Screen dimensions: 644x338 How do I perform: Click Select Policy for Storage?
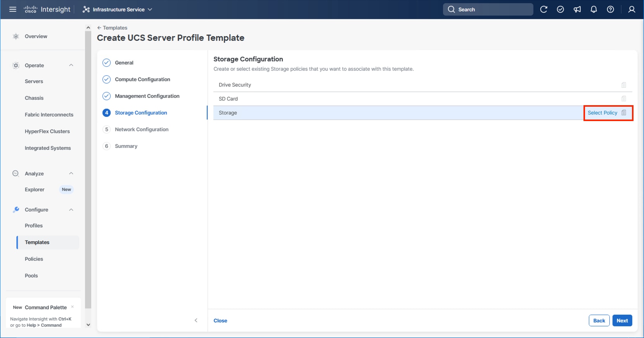(x=602, y=113)
